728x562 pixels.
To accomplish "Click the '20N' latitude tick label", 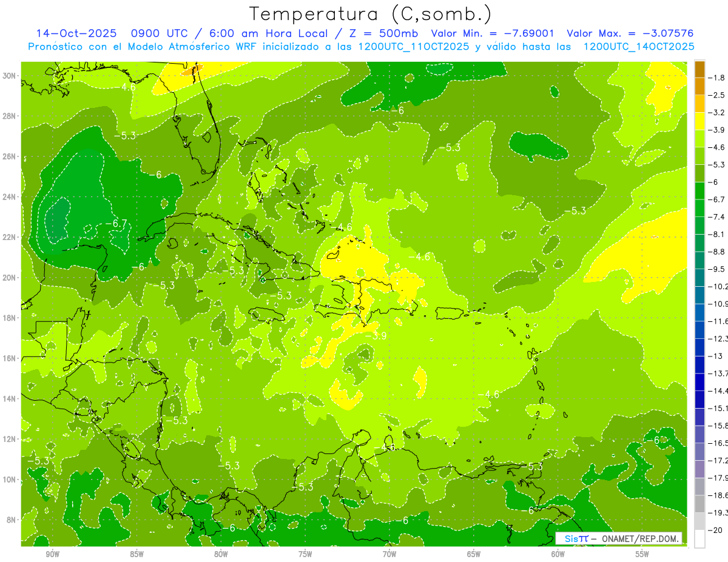I will coord(9,278).
